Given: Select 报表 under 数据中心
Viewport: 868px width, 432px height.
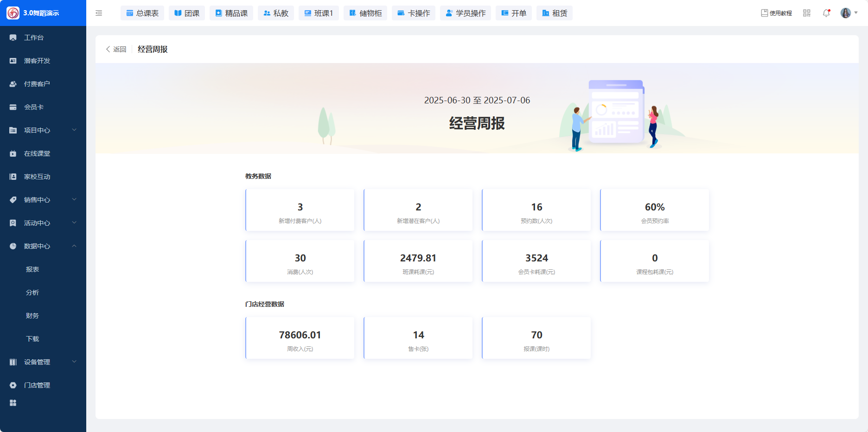Looking at the screenshot, I should tap(32, 269).
